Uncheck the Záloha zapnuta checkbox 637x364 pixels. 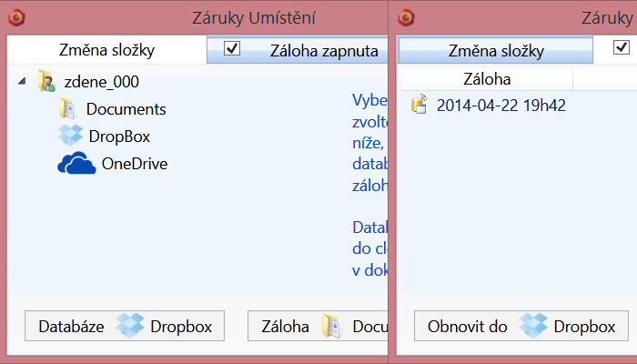[232, 49]
